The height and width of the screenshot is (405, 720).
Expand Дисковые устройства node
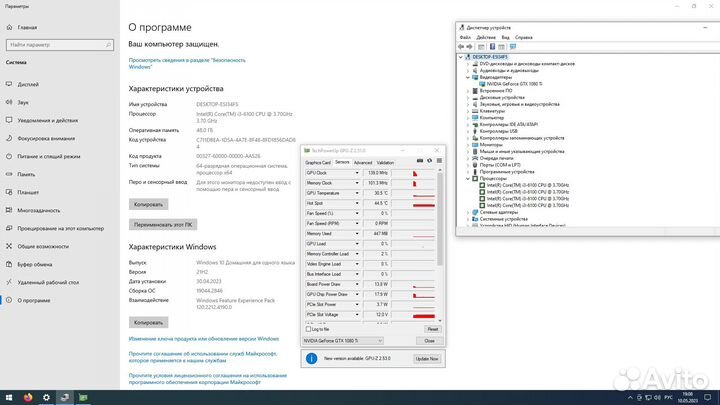[468, 97]
